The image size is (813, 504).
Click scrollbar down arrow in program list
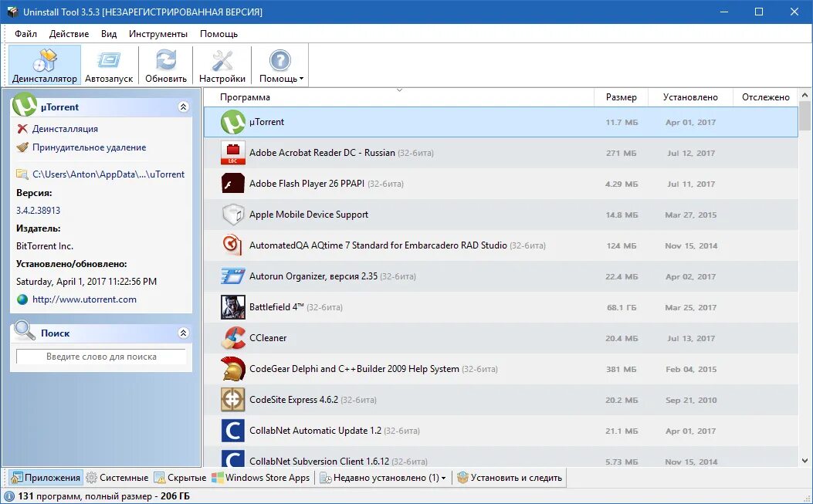pyautogui.click(x=805, y=461)
